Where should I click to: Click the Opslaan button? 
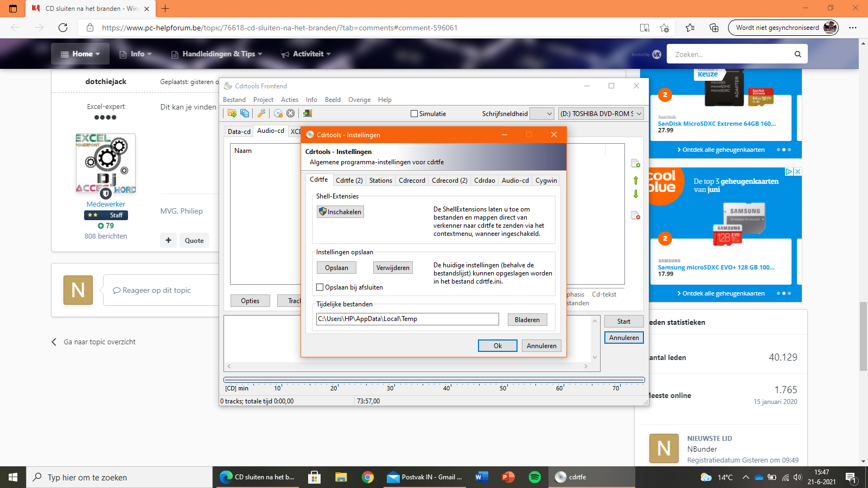coord(336,268)
